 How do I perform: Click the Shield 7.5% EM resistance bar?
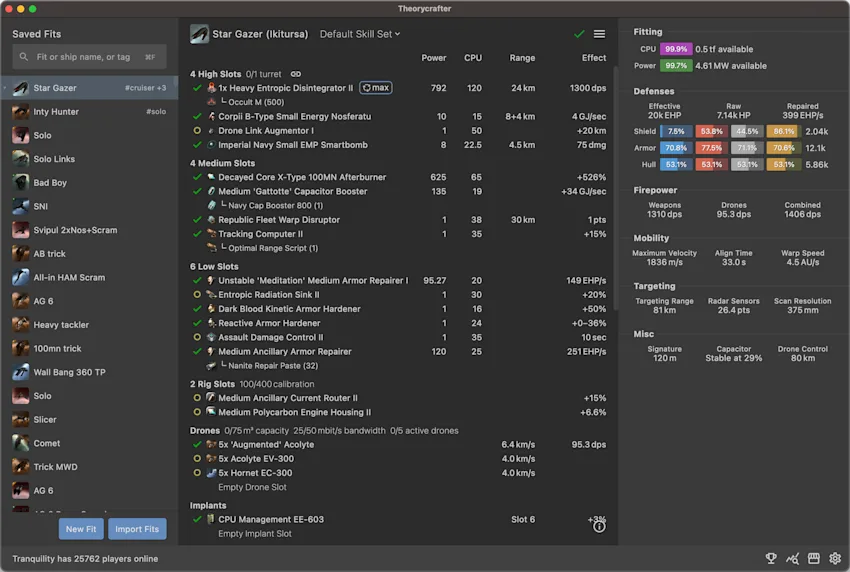(676, 131)
